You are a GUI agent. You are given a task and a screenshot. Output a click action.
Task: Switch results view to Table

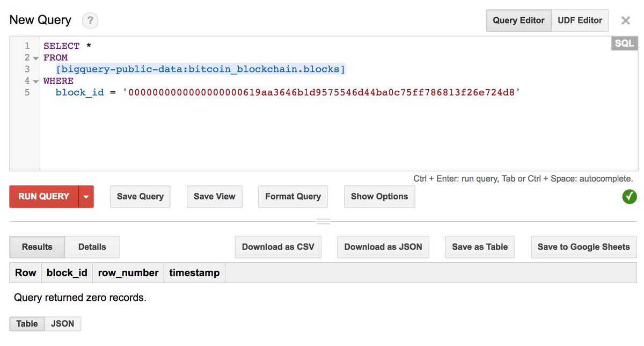(x=27, y=324)
